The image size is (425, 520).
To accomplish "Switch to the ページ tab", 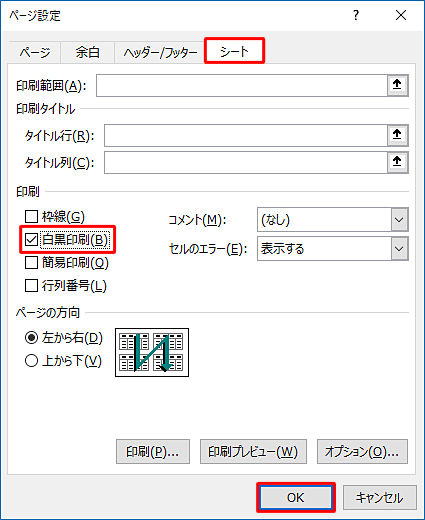I will [x=35, y=52].
